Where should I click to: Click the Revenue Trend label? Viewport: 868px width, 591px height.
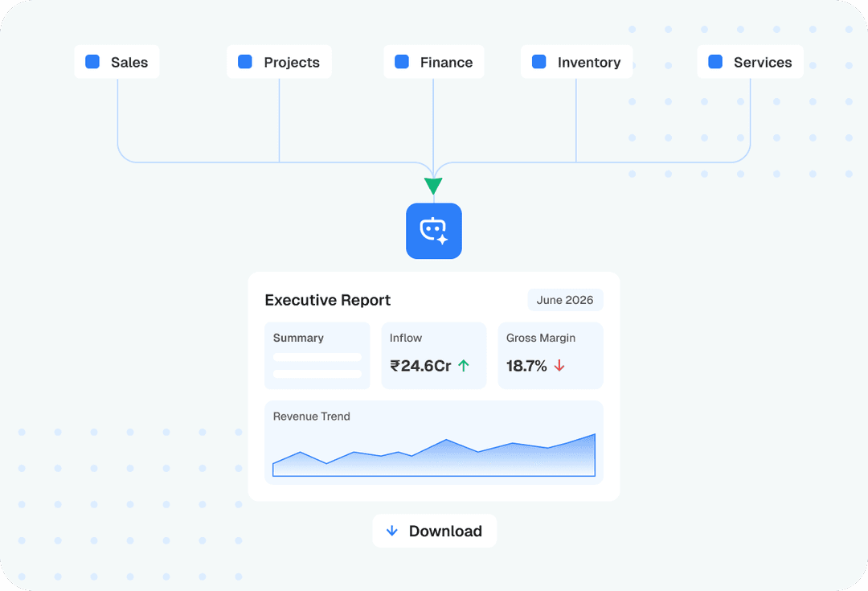click(312, 416)
